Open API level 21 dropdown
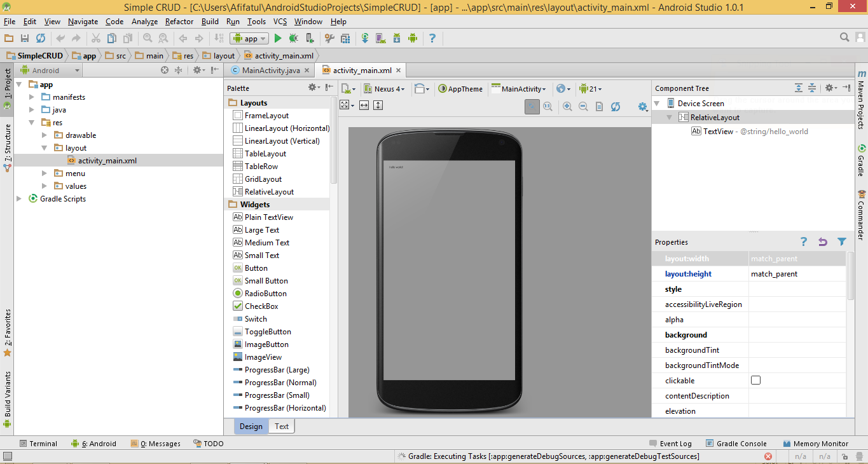 [x=590, y=89]
